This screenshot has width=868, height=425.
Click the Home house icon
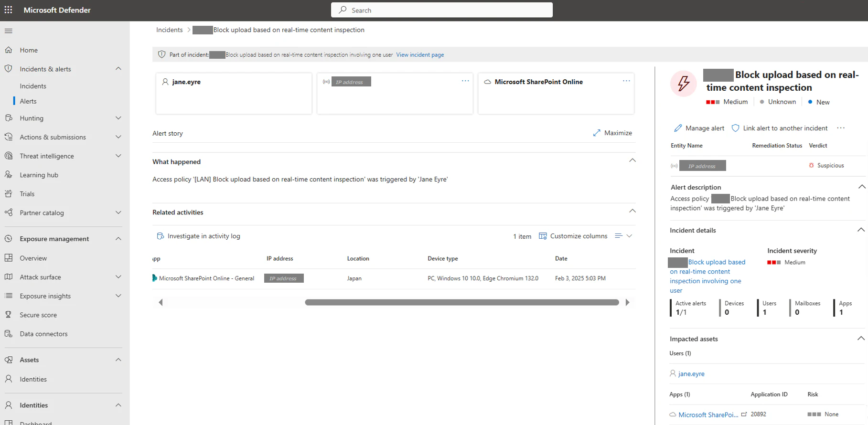tap(8, 50)
